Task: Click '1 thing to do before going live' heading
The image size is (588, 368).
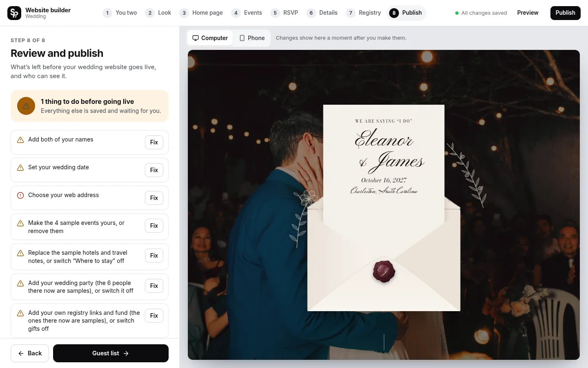Action: [87, 101]
